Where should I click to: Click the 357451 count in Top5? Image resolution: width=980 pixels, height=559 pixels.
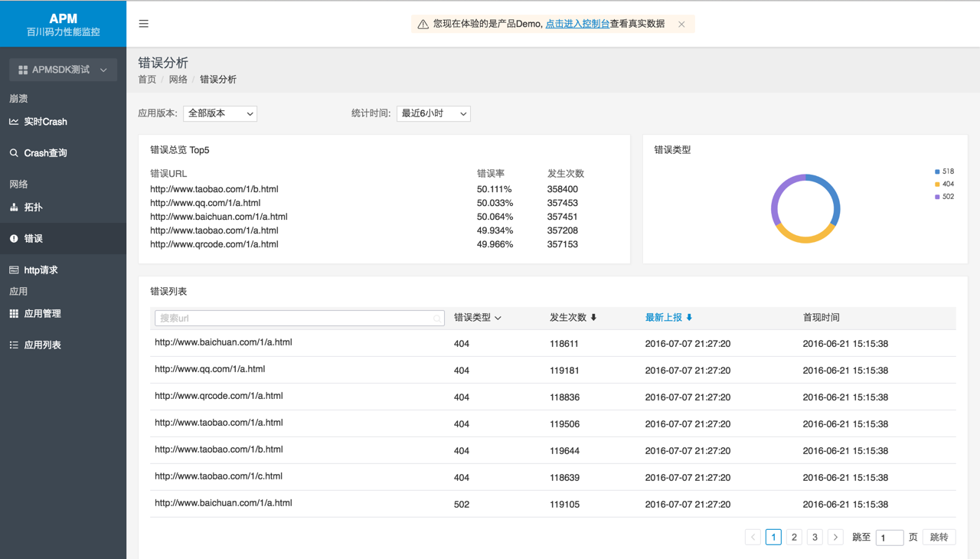click(563, 217)
